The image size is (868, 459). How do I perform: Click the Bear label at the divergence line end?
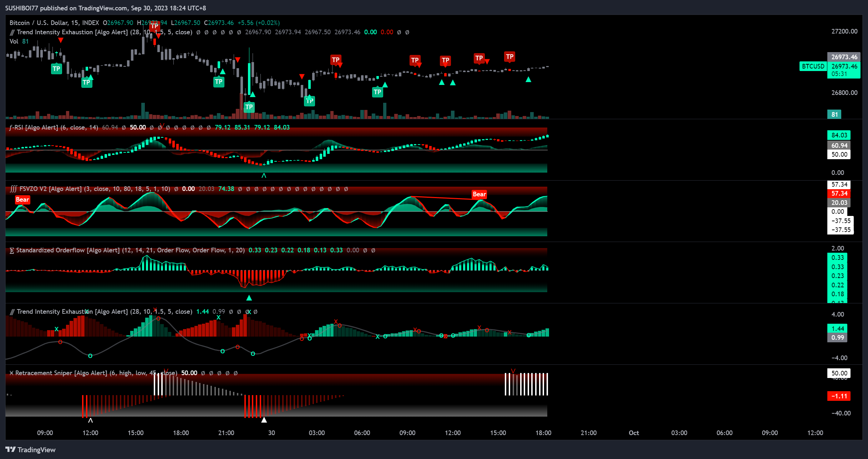tap(479, 194)
